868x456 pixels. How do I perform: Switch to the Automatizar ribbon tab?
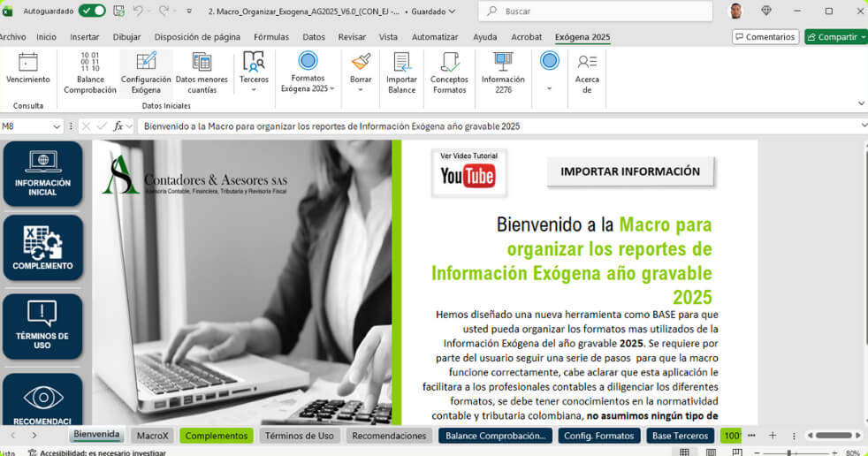pos(435,36)
